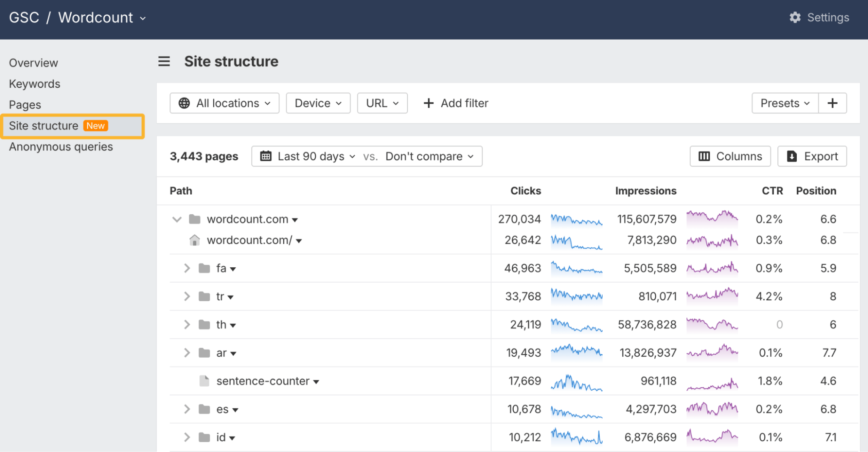Sort table by Impressions column header

click(x=645, y=191)
